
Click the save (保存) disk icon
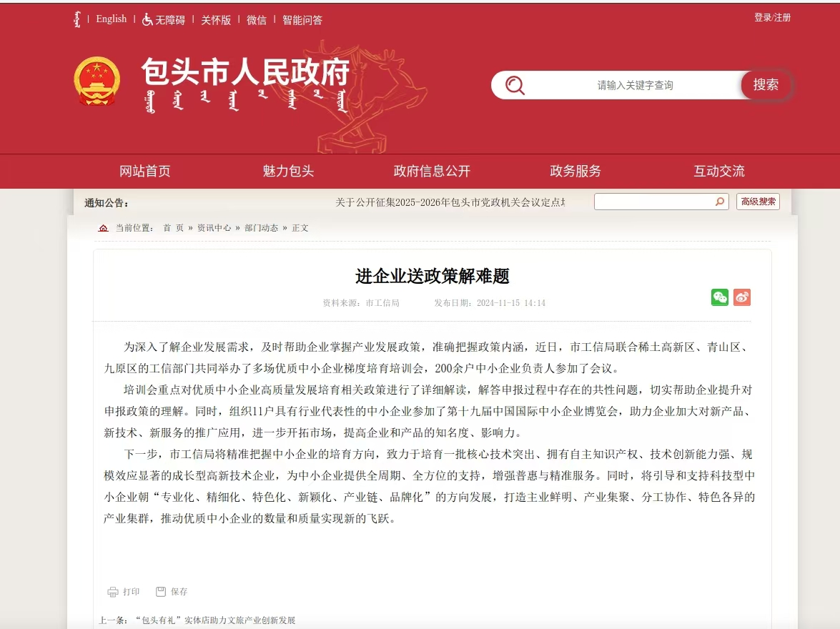click(161, 592)
